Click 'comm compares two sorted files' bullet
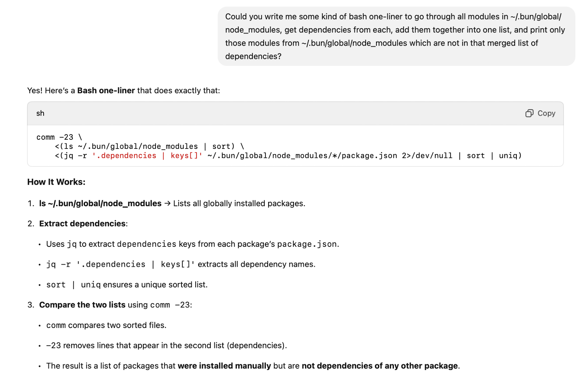The height and width of the screenshot is (383, 588). (106, 325)
